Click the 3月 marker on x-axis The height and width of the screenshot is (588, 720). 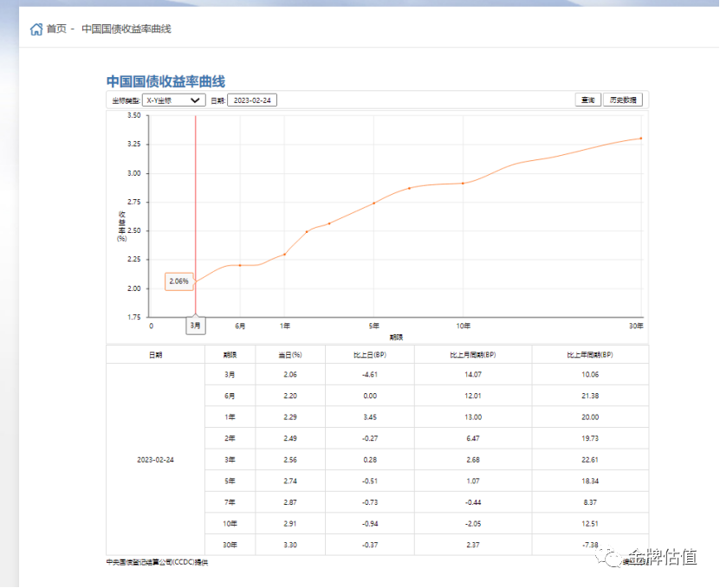coord(196,326)
